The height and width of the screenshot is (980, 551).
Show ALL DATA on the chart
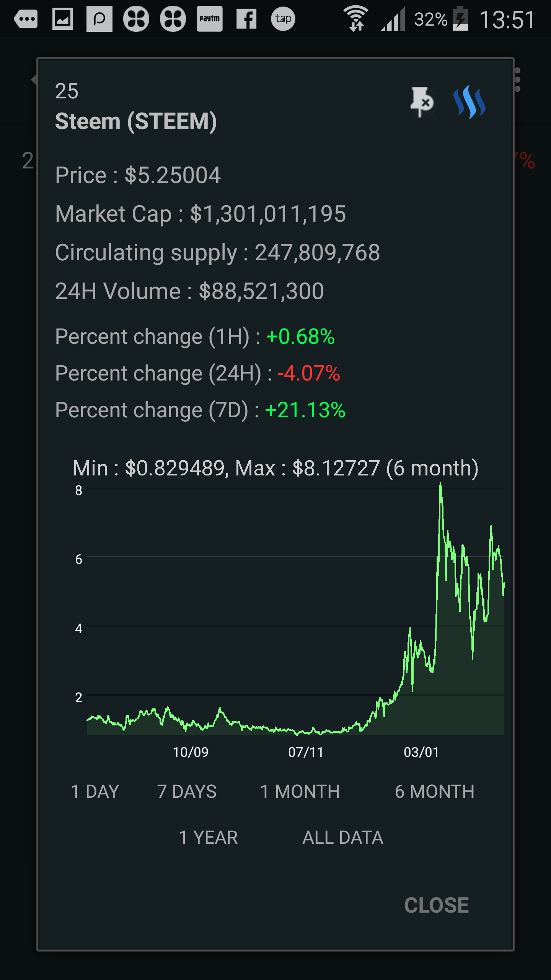click(x=343, y=838)
